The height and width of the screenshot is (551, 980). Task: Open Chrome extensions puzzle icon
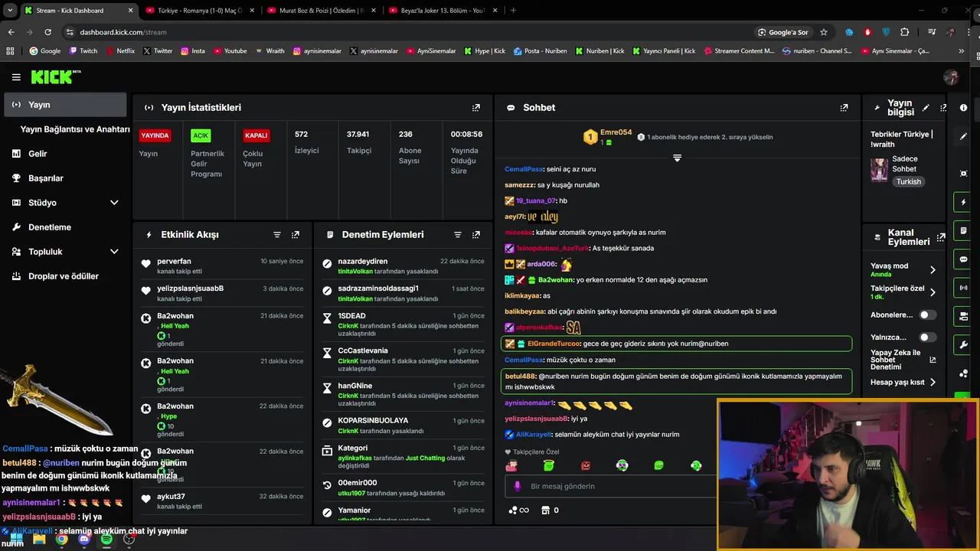click(905, 32)
